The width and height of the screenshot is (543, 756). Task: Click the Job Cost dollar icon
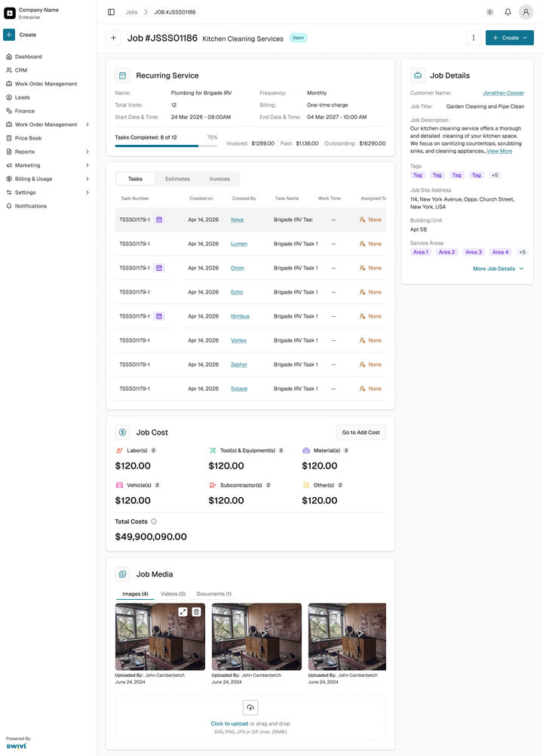pyautogui.click(x=122, y=432)
